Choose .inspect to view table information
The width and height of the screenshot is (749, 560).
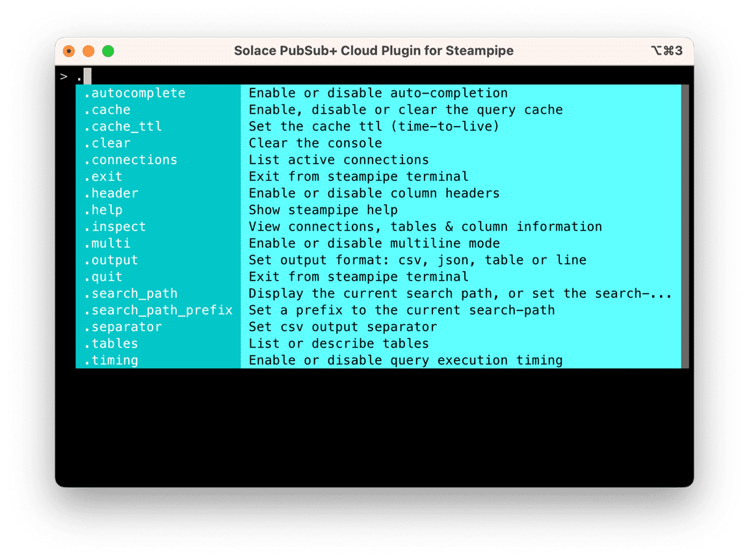pyautogui.click(x=114, y=227)
